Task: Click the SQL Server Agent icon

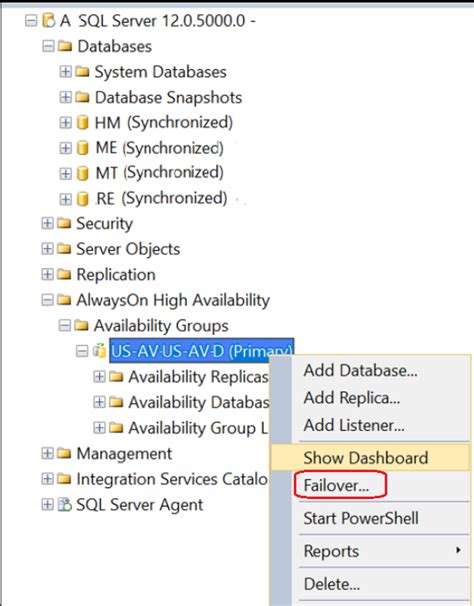Action: [65, 505]
